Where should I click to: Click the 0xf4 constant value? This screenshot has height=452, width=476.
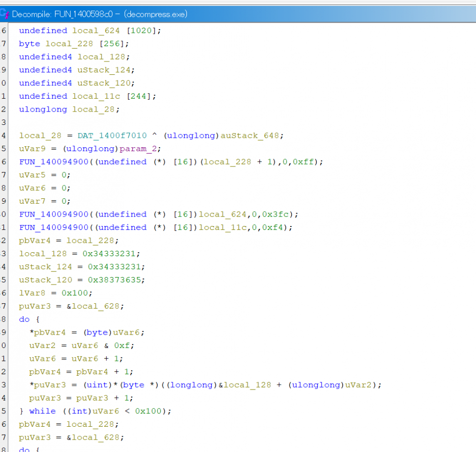click(x=273, y=227)
